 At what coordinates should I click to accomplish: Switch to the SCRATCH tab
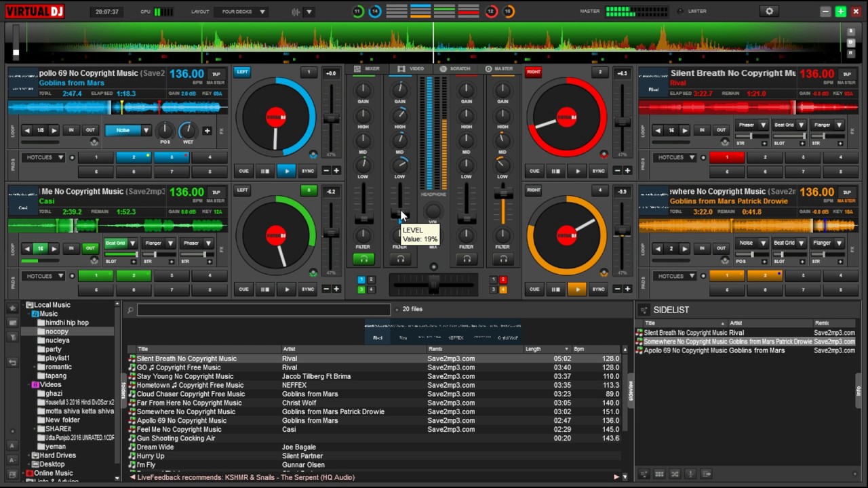(455, 68)
